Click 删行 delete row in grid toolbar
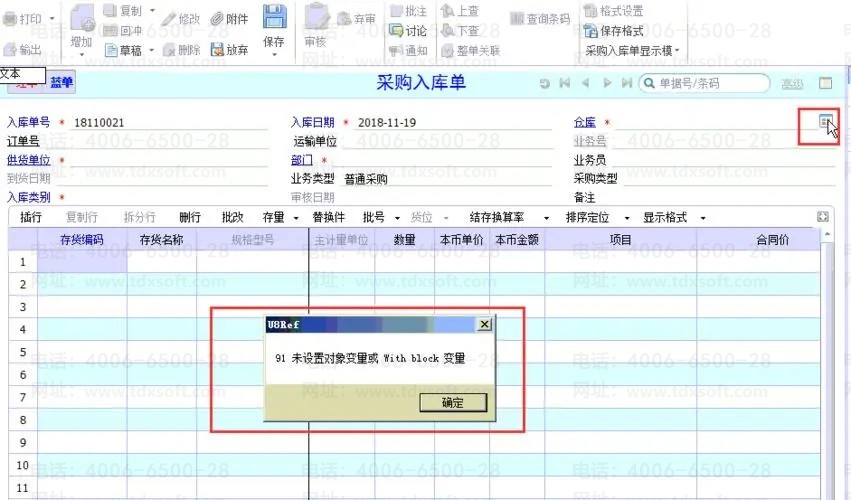Screen dimensions: 851x500 click(x=190, y=218)
